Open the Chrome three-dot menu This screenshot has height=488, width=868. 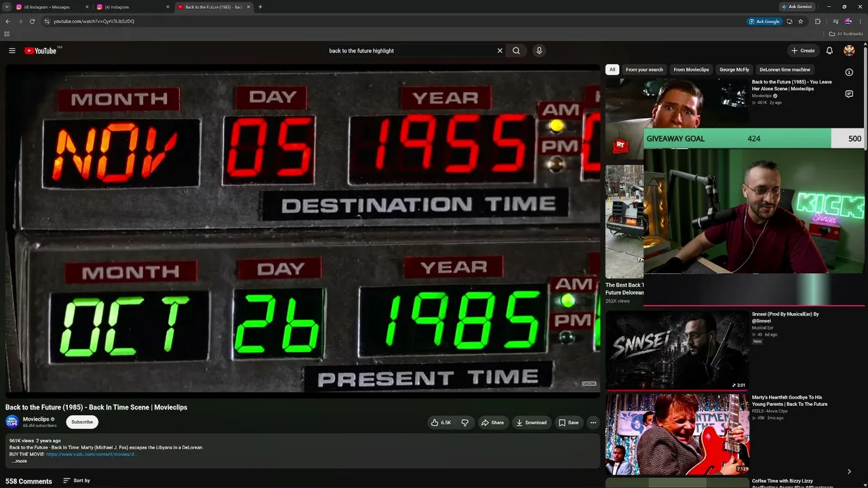(x=861, y=21)
